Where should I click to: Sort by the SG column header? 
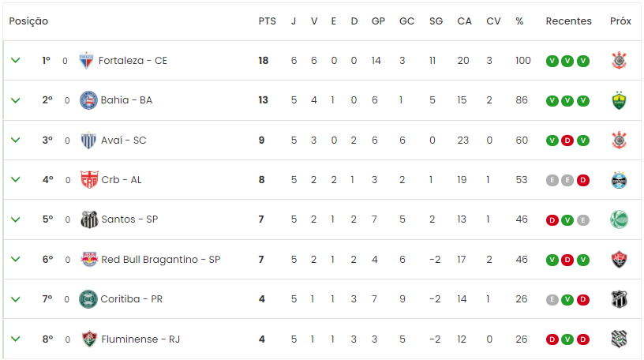[x=436, y=21]
